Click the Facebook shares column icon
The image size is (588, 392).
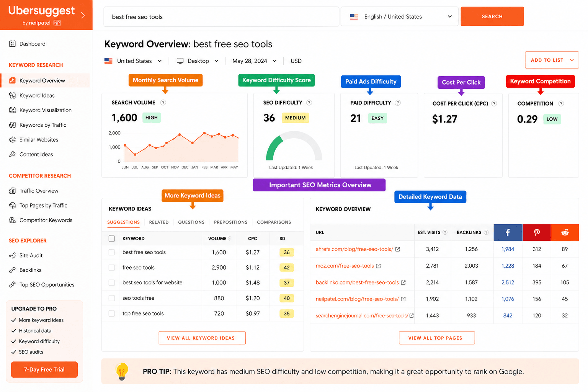pos(508,232)
